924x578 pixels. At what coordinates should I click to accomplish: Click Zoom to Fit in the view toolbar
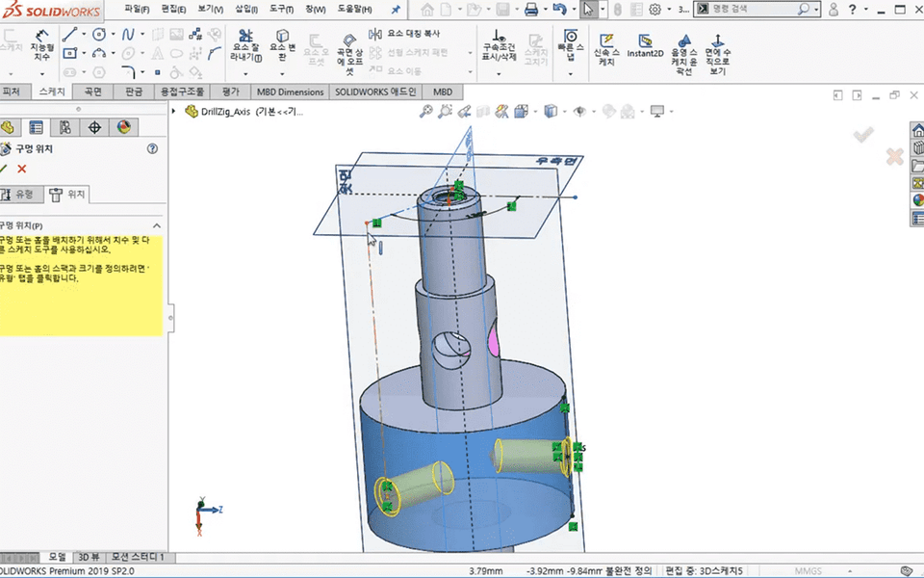point(425,111)
